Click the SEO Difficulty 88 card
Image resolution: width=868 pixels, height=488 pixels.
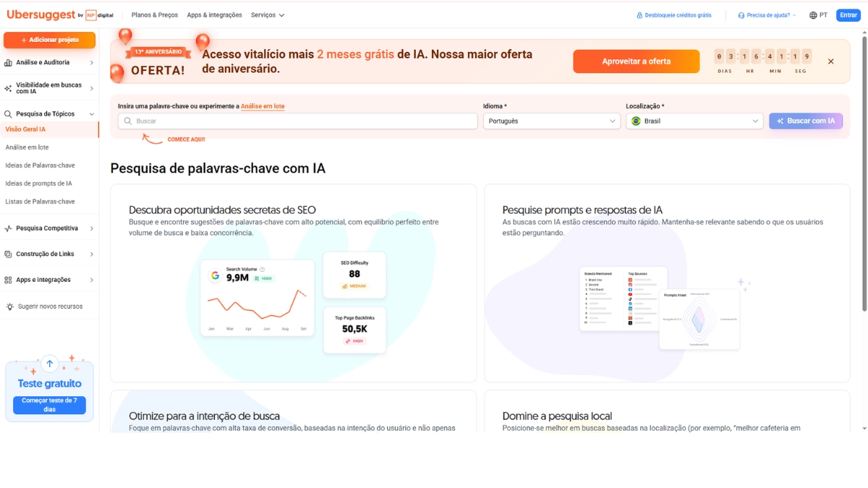354,275
